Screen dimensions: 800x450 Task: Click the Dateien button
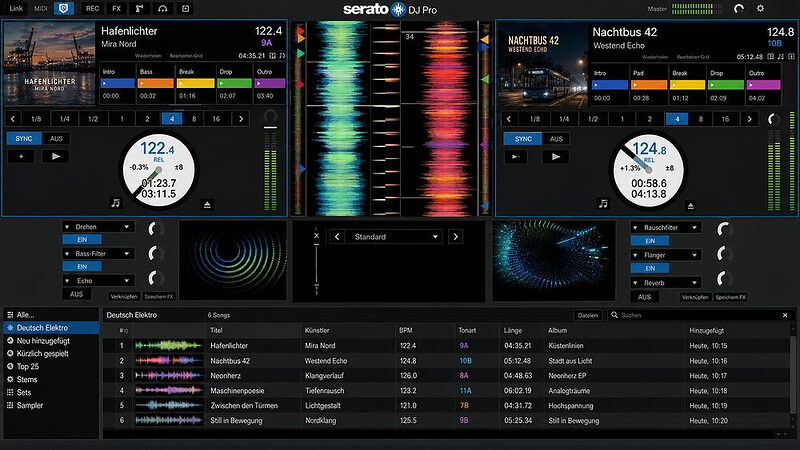click(588, 315)
